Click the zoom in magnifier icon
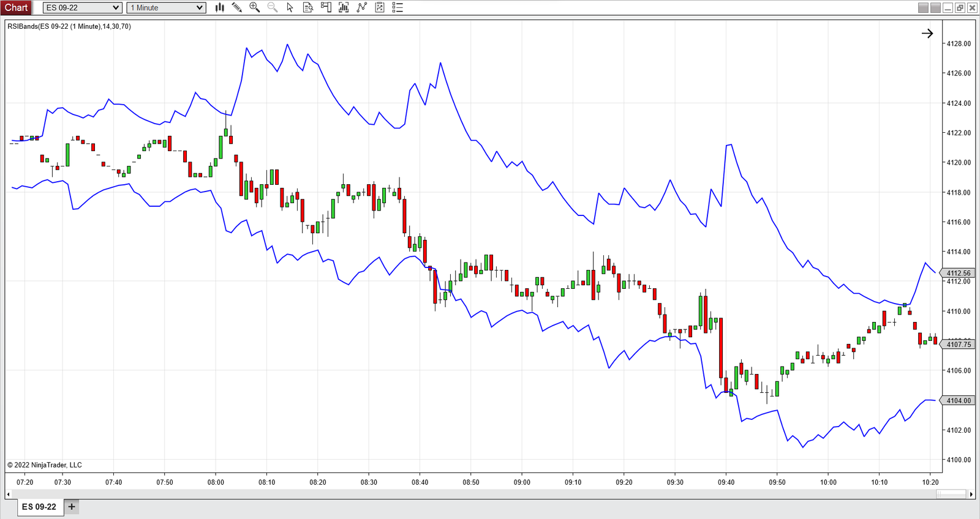Screen dimensions: 980x519 click(x=255, y=7)
